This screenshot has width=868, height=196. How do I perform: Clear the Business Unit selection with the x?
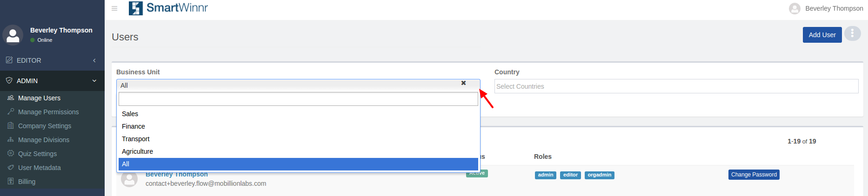pyautogui.click(x=463, y=83)
